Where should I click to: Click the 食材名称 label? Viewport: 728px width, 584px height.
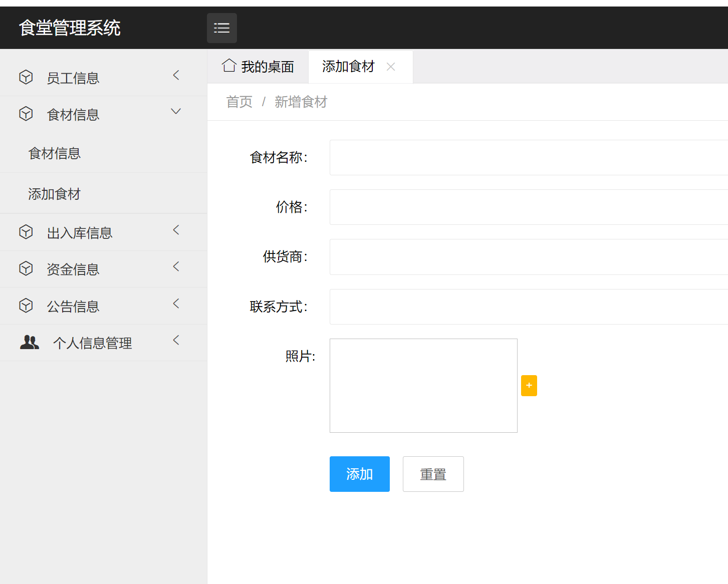click(279, 157)
